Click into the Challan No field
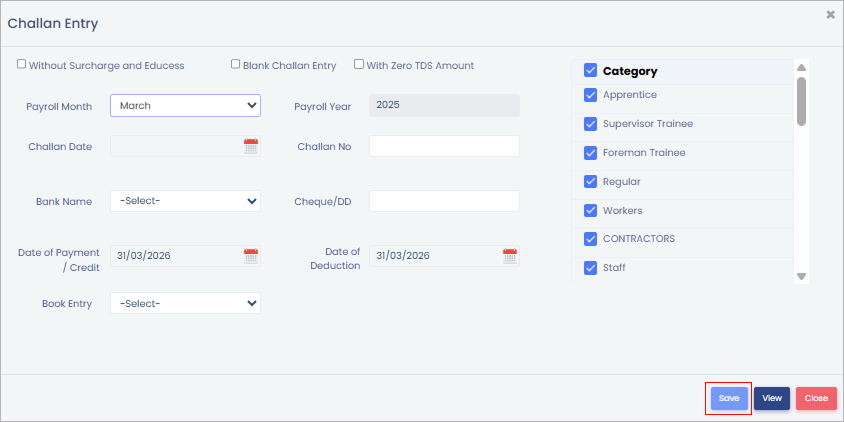Screen dimensions: 844x422 click(x=444, y=146)
